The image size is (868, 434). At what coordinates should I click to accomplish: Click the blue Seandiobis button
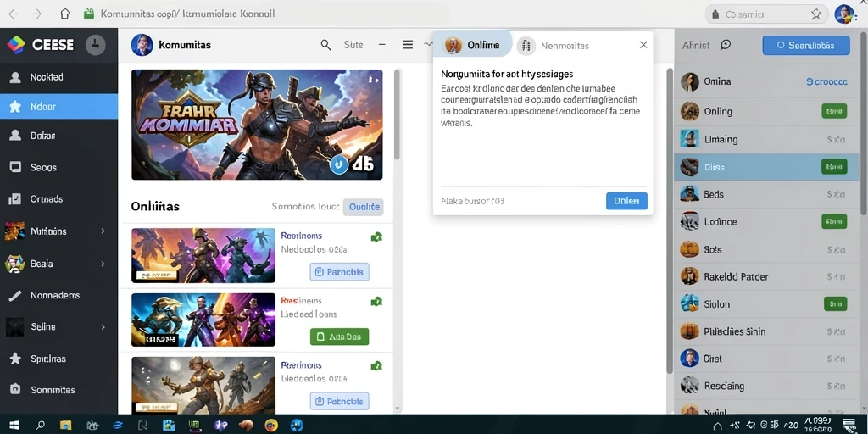[806, 46]
